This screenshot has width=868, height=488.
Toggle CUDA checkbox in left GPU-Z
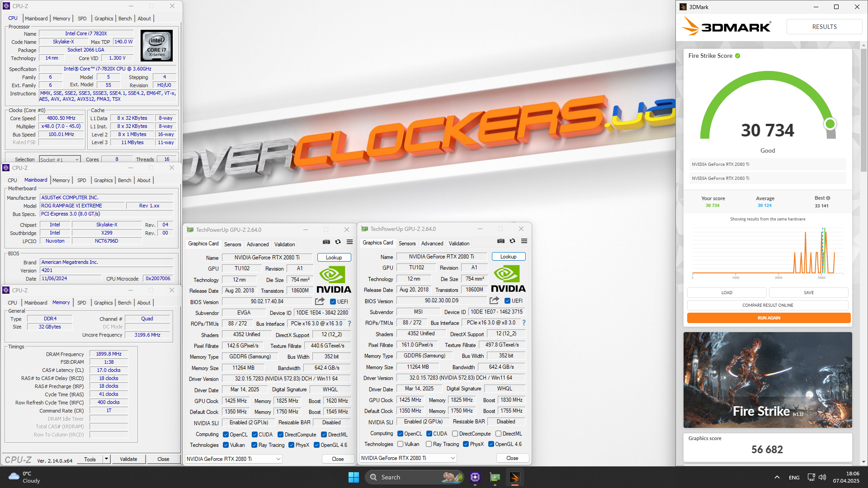pyautogui.click(x=255, y=435)
